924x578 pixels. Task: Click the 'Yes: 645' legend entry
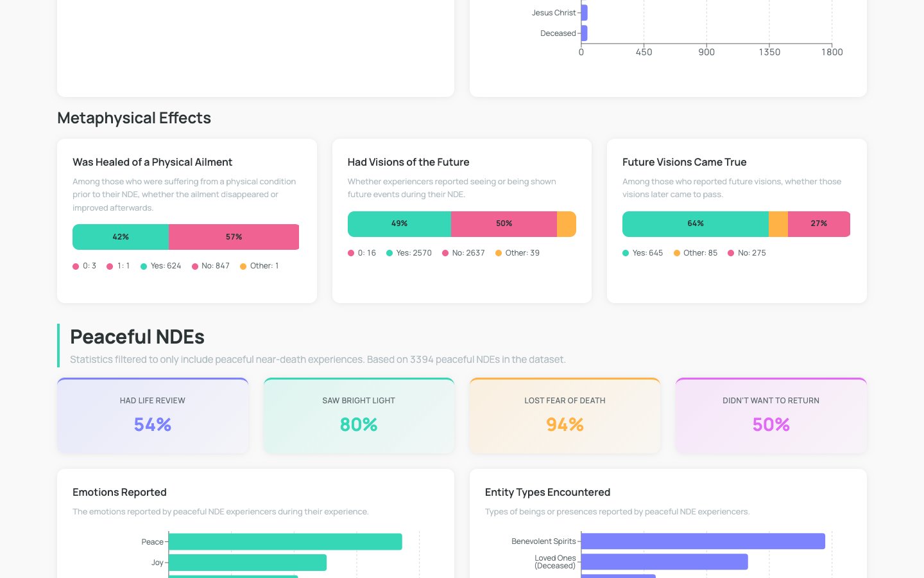[x=642, y=253]
